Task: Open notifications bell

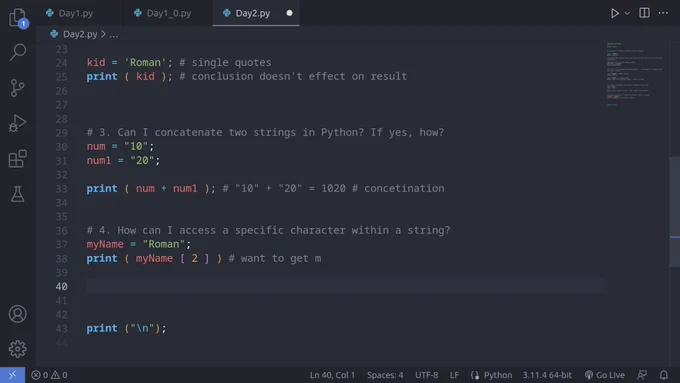Action: (x=664, y=375)
